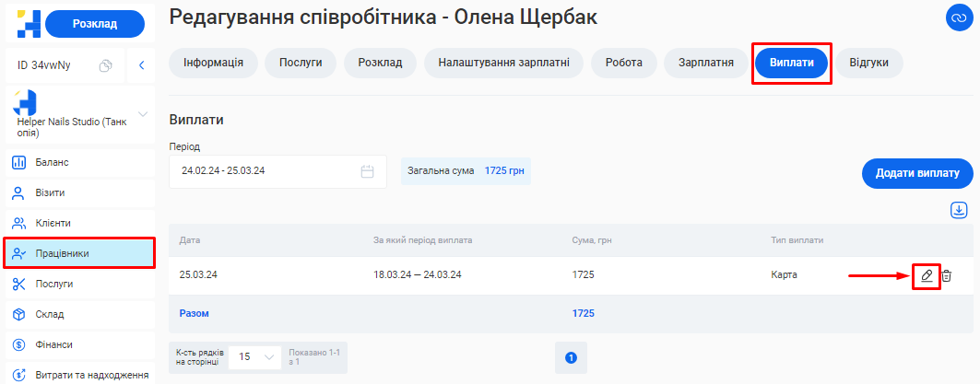Open the Відгуки tab
The image size is (980, 384).
pyautogui.click(x=868, y=63)
